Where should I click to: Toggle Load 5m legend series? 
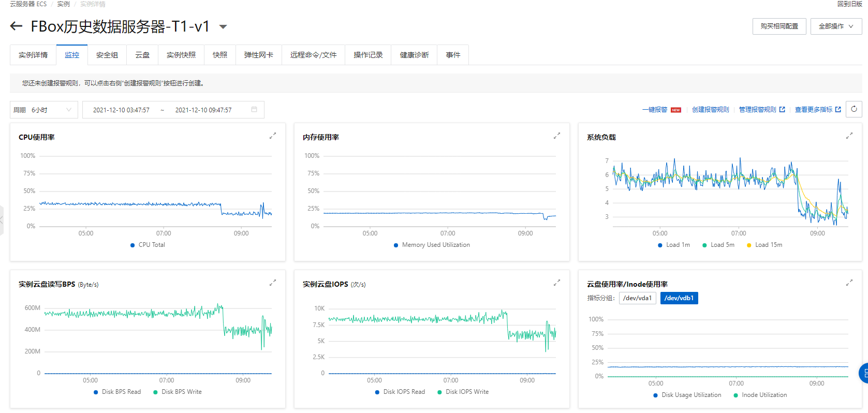[718, 245]
